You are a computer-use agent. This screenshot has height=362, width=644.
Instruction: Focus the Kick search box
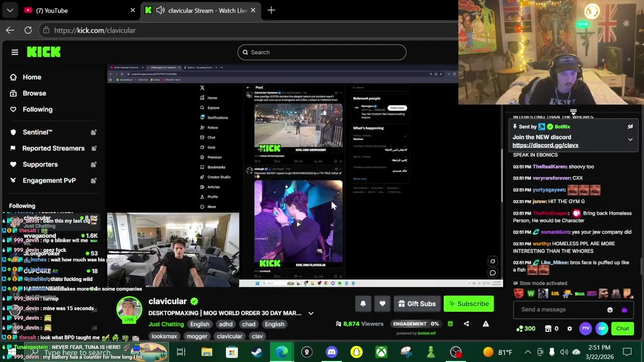point(322,52)
